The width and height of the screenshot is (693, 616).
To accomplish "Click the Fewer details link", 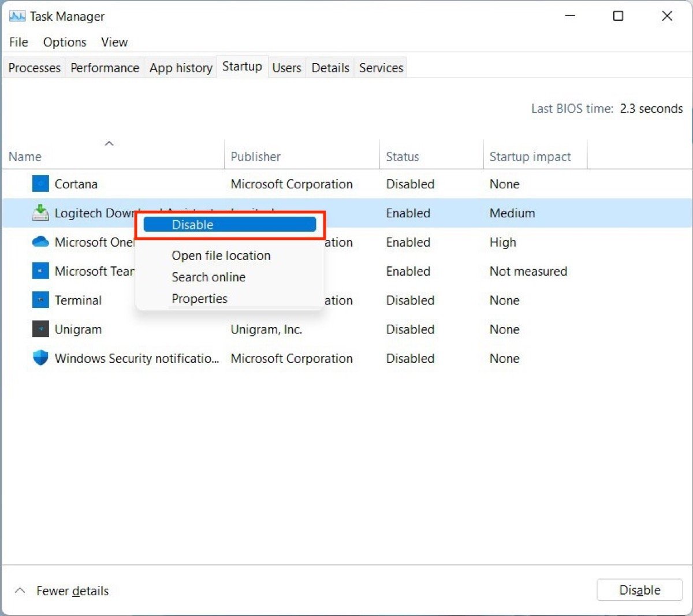I will tap(72, 591).
